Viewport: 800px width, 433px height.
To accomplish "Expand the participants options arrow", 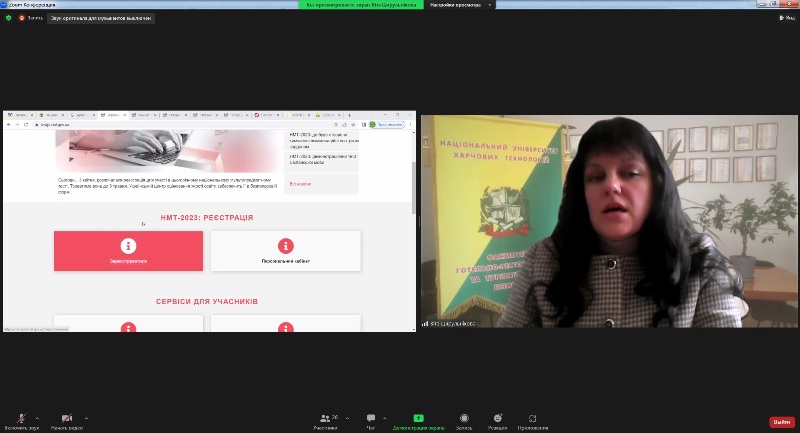I will tap(347, 418).
